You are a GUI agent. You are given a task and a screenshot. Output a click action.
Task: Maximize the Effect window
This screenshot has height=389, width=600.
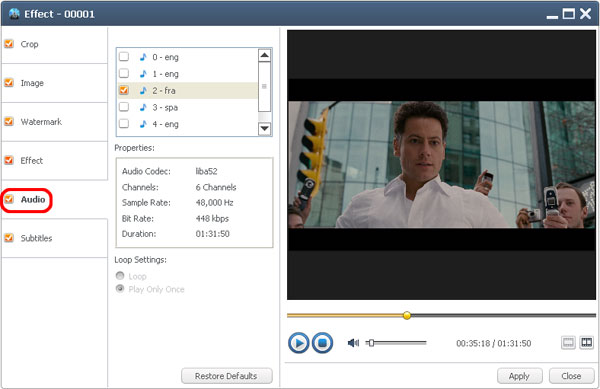pyautogui.click(x=569, y=14)
